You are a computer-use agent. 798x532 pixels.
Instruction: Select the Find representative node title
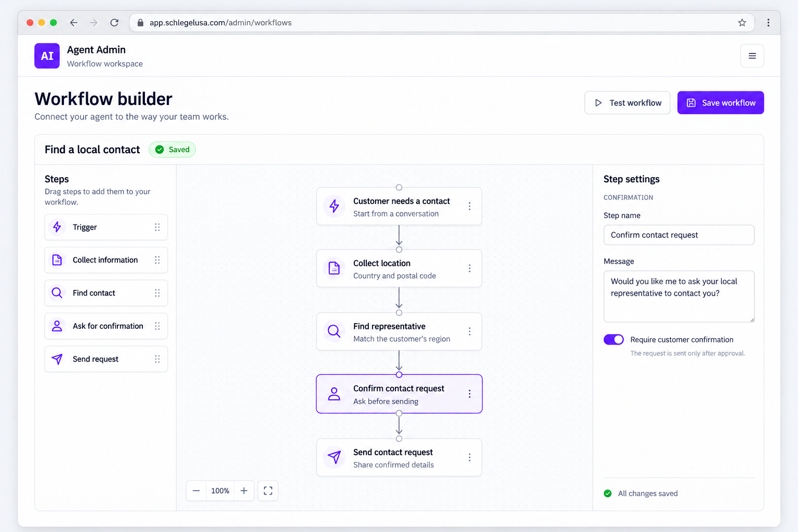(x=389, y=326)
